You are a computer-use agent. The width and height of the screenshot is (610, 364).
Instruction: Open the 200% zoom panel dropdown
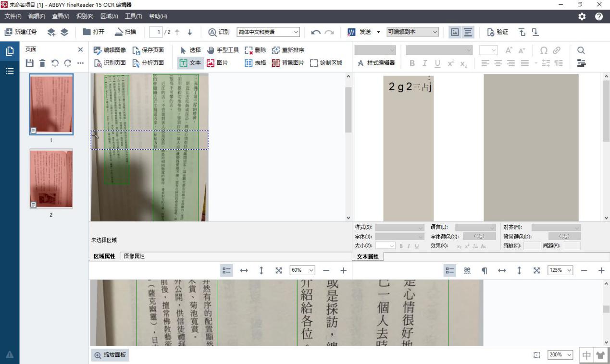pyautogui.click(x=561, y=355)
